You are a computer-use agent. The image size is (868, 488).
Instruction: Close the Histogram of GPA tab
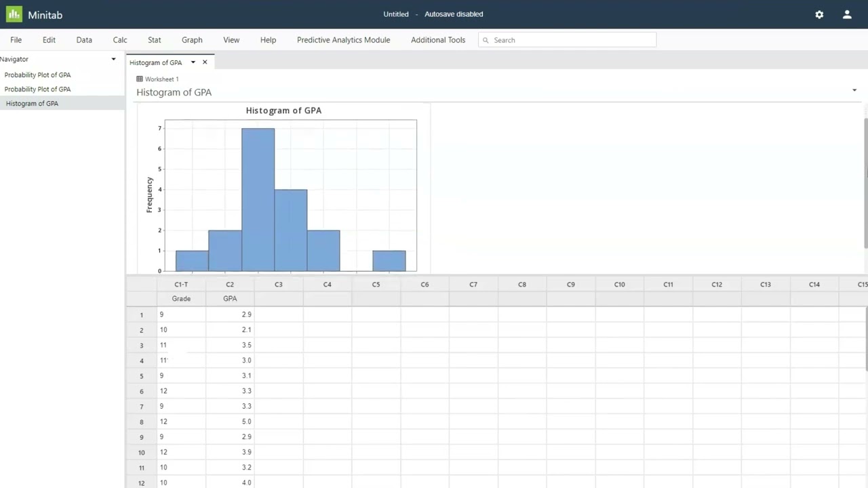[205, 62]
